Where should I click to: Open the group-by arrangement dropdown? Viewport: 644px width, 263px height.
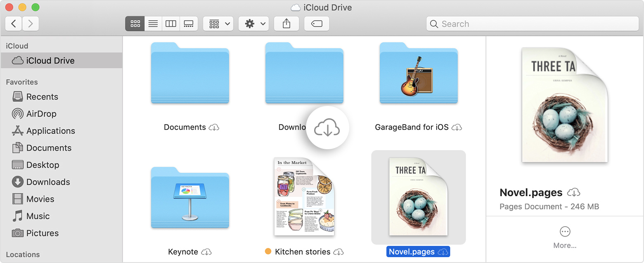pyautogui.click(x=218, y=24)
